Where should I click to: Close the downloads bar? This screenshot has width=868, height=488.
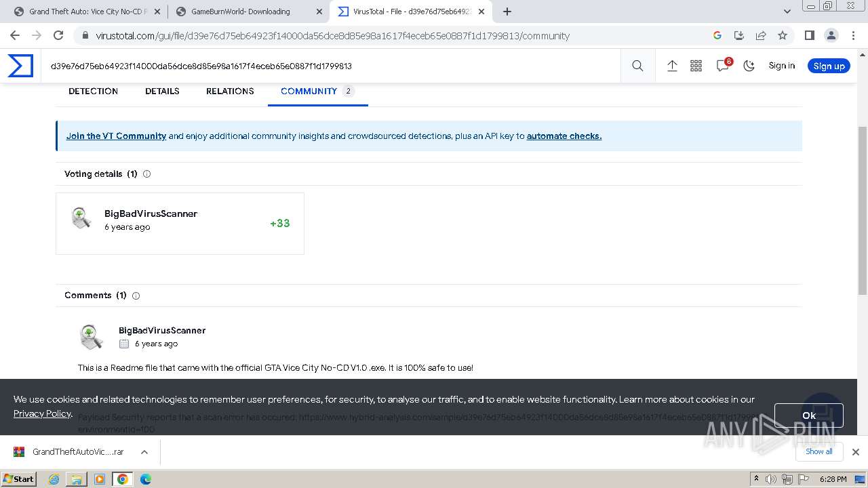coord(856,452)
